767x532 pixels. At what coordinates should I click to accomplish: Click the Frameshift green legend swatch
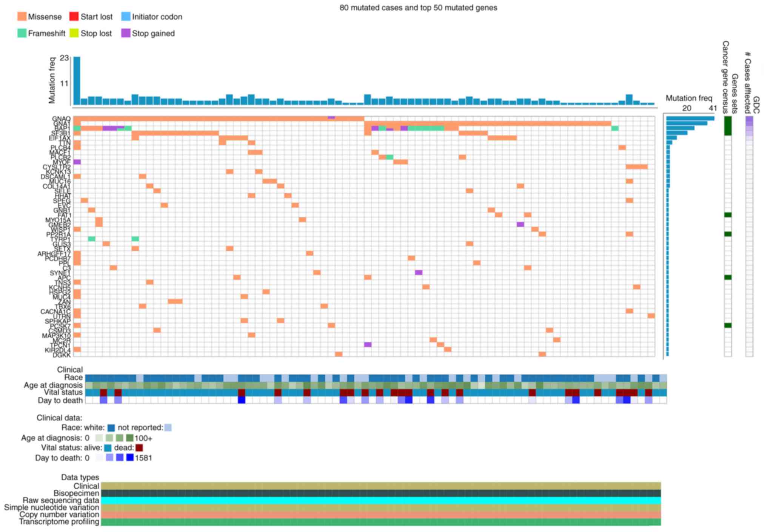point(22,33)
